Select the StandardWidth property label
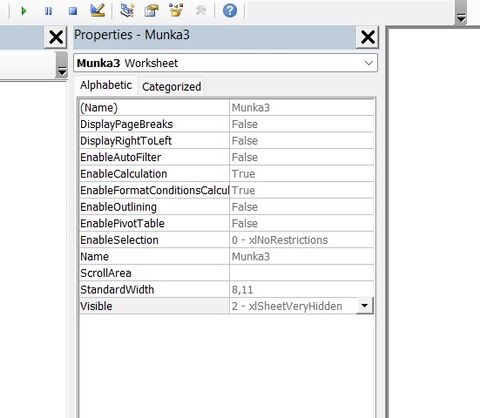 (117, 290)
